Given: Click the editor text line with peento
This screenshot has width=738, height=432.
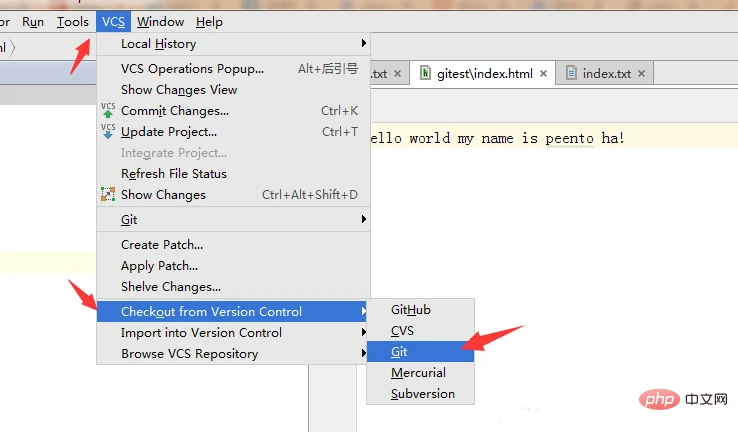Looking at the screenshot, I should click(500, 138).
